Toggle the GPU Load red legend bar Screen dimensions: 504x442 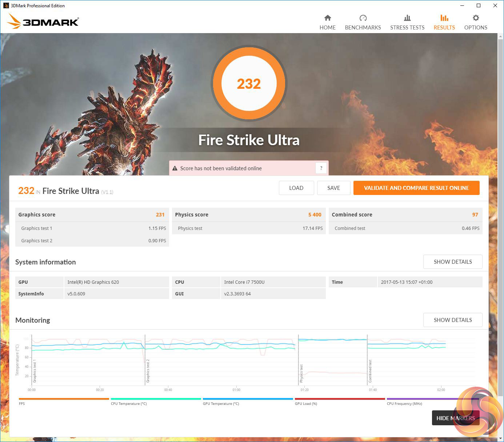coord(340,399)
